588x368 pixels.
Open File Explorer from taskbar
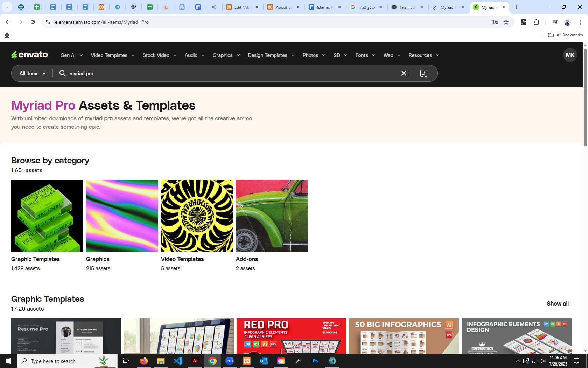pyautogui.click(x=161, y=361)
